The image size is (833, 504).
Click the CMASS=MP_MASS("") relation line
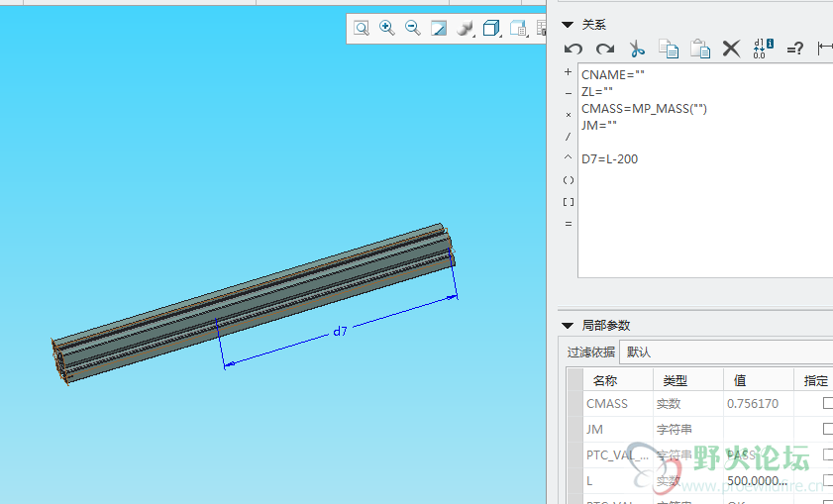tap(644, 108)
